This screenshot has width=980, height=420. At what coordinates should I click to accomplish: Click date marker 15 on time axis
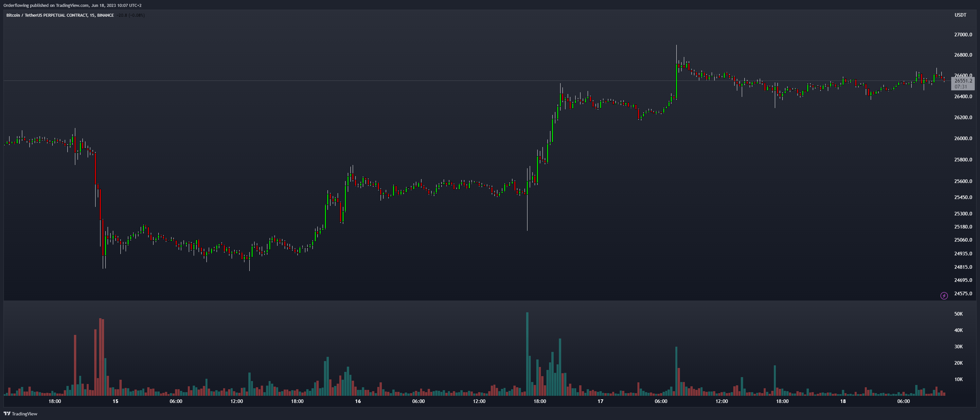[x=115, y=401]
